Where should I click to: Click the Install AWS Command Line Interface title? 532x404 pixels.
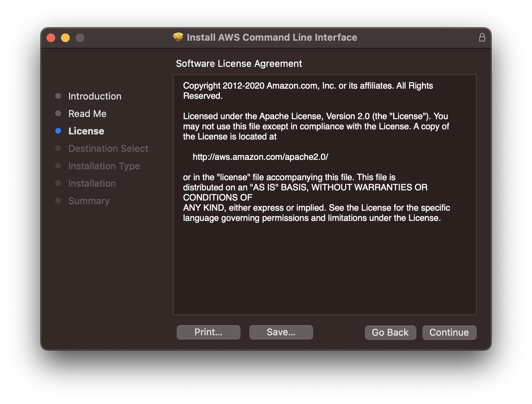pos(272,37)
